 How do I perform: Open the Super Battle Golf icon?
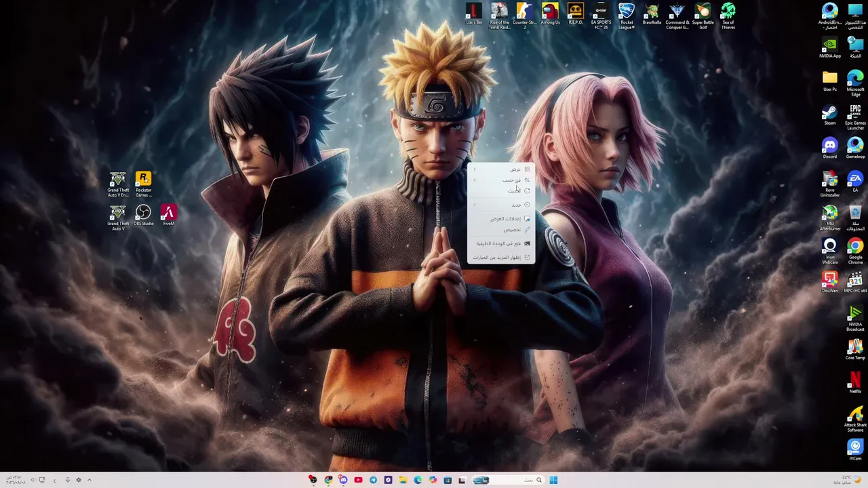coord(703,16)
